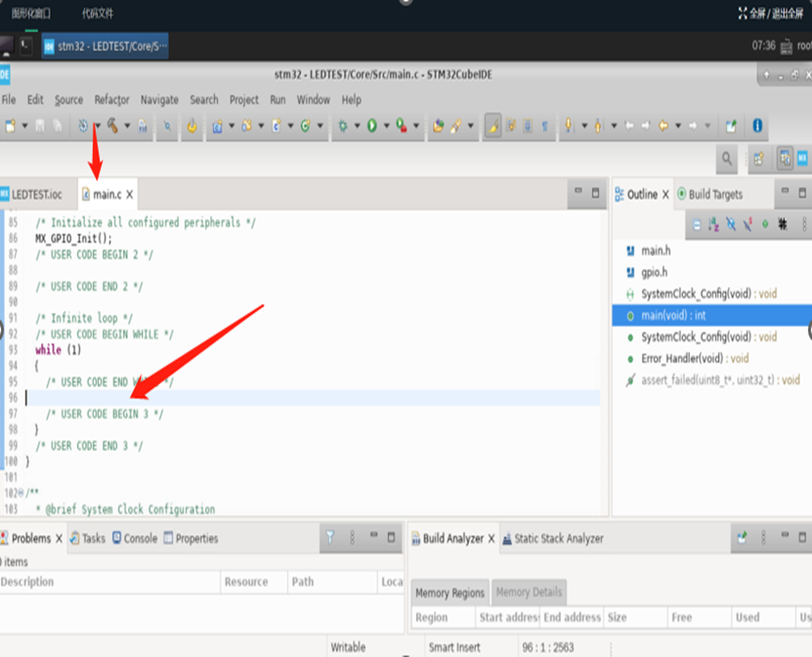The width and height of the screenshot is (812, 657).
Task: Open the Navigate menu
Action: (159, 100)
